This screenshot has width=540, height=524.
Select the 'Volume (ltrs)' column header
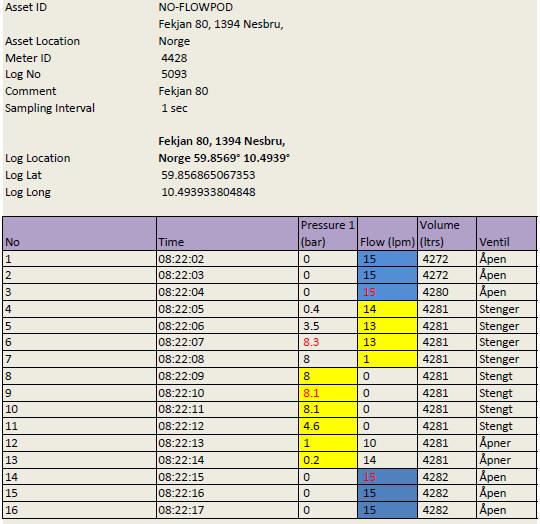447,234
